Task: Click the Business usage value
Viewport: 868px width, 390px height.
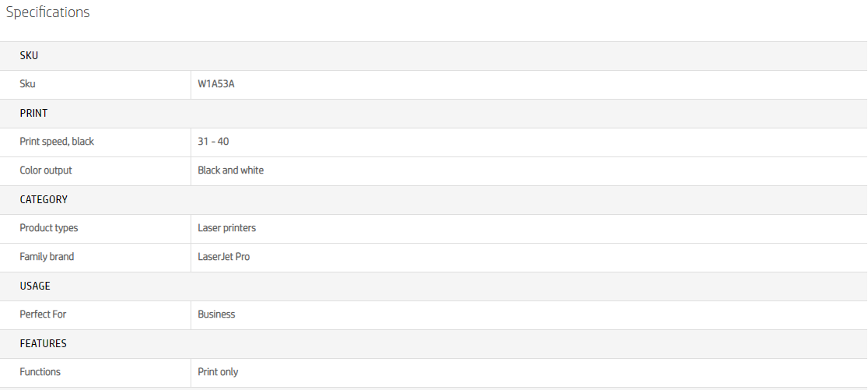Action: click(x=216, y=314)
